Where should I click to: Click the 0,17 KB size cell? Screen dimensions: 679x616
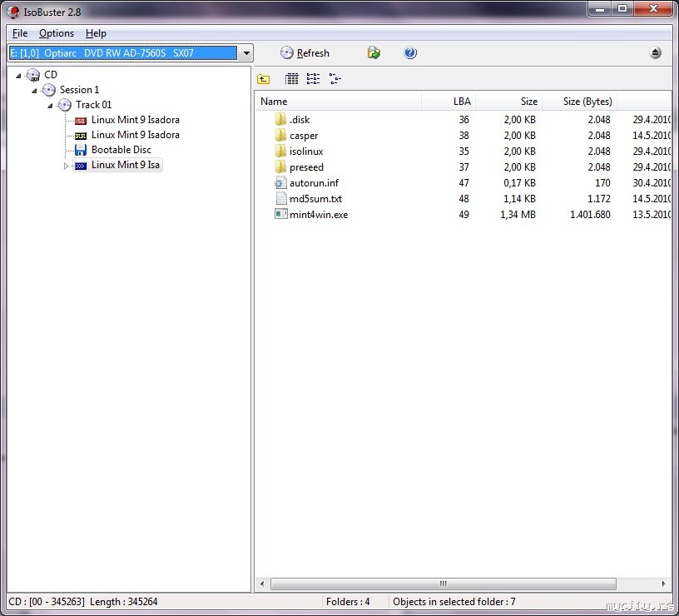pos(519,183)
